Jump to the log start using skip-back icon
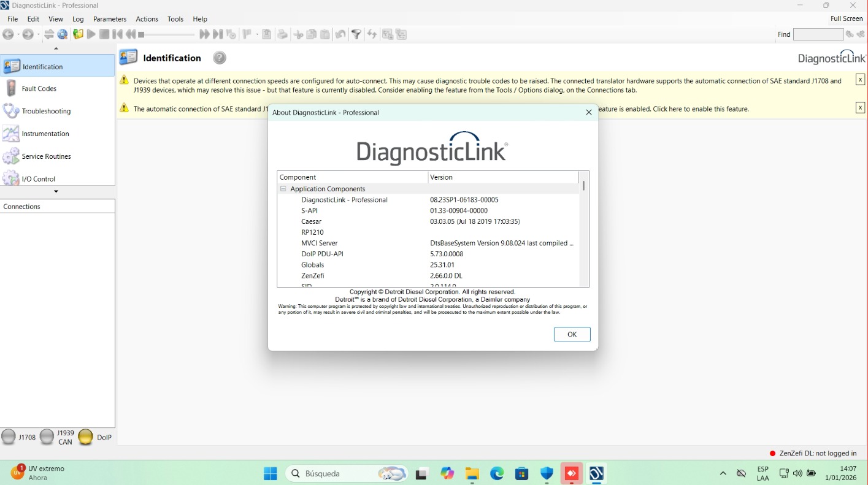Screen dimensions: 868x485 click(x=117, y=34)
